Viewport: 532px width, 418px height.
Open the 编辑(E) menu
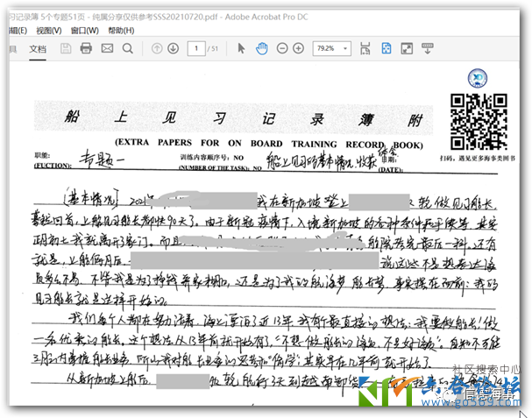pyautogui.click(x=18, y=31)
